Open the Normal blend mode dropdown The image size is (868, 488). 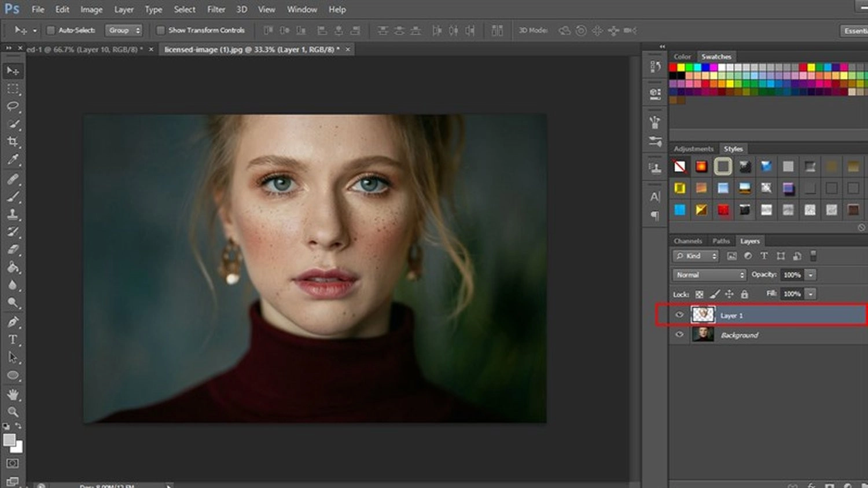point(709,275)
